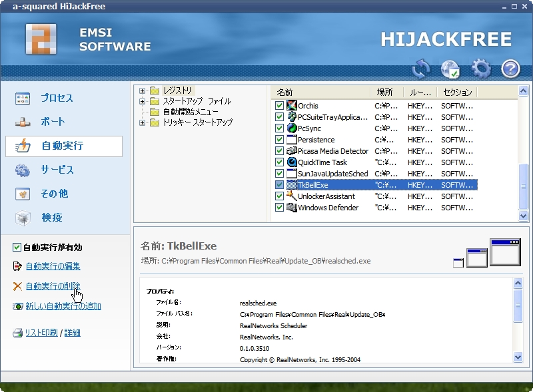Click the リスト印刷 link
The height and width of the screenshot is (392, 533).
pos(41,333)
